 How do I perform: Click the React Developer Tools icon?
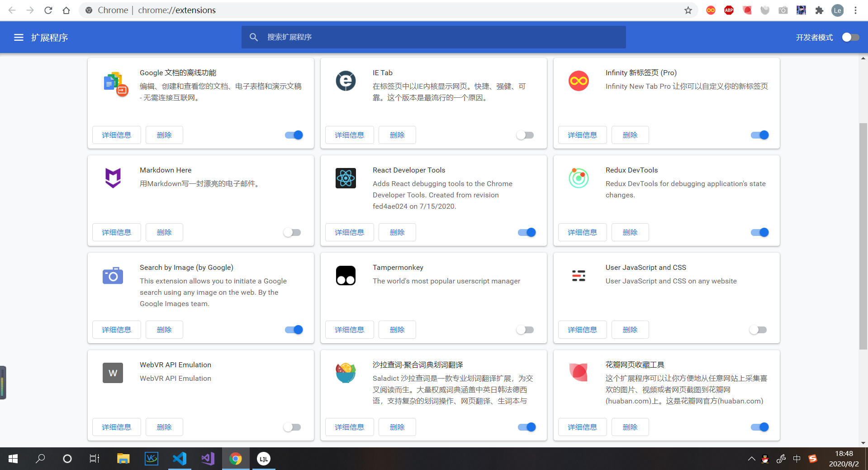(x=346, y=178)
